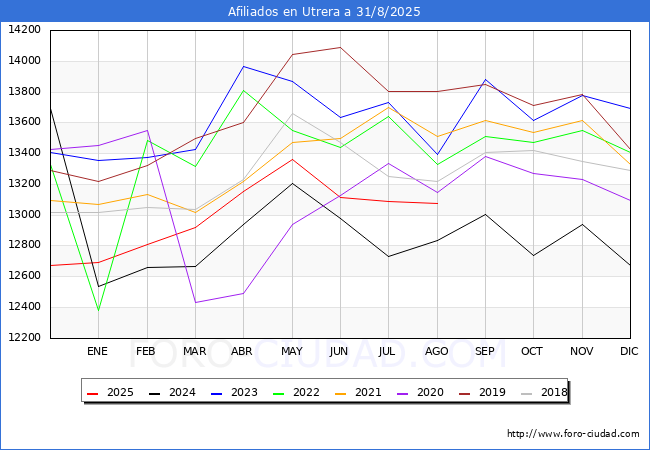Toggle the 2022 legend entry

pos(307,392)
